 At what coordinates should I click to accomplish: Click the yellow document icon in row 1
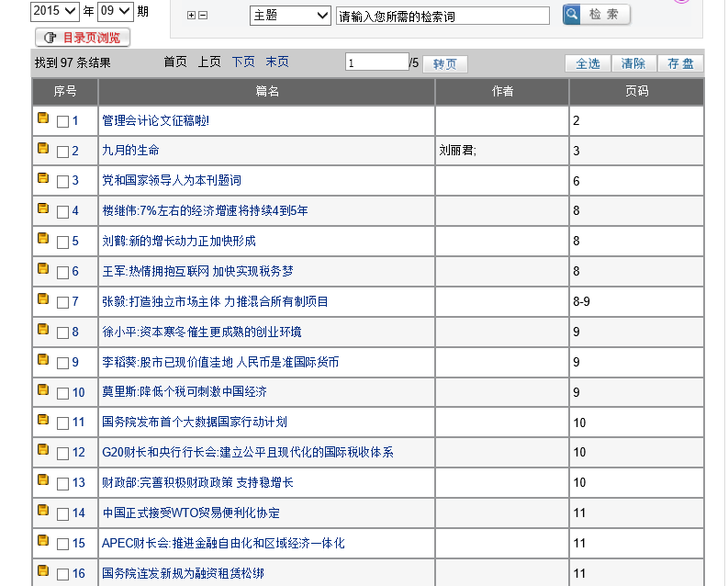click(43, 118)
